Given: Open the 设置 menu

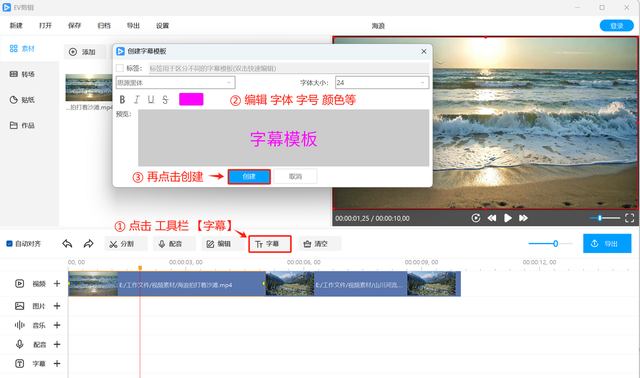Looking at the screenshot, I should 162,26.
